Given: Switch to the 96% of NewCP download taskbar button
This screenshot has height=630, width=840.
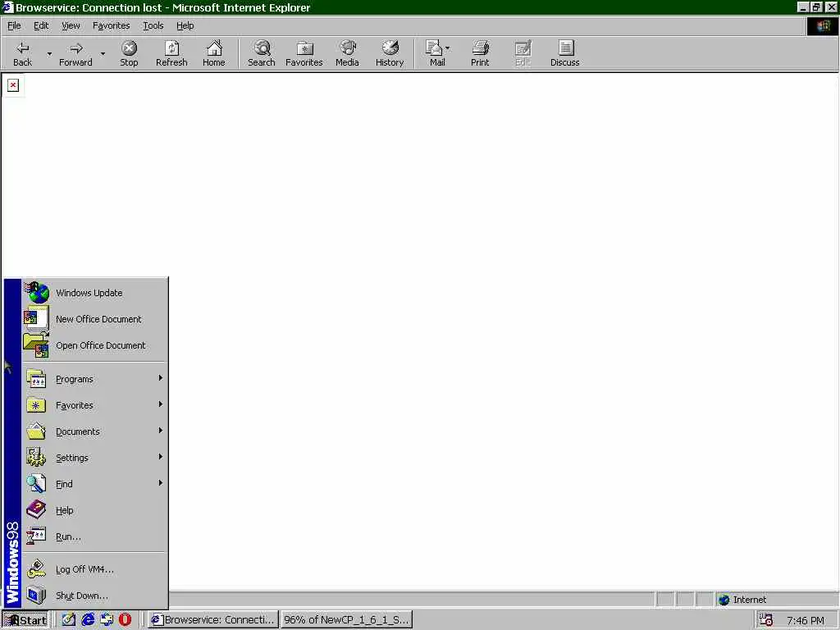Looking at the screenshot, I should tap(346, 620).
